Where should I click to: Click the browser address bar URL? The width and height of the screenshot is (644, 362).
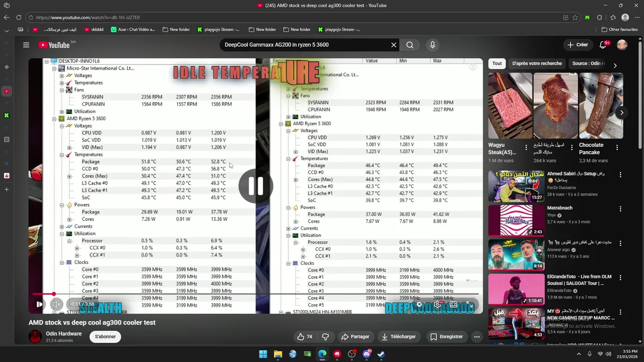tap(88, 17)
